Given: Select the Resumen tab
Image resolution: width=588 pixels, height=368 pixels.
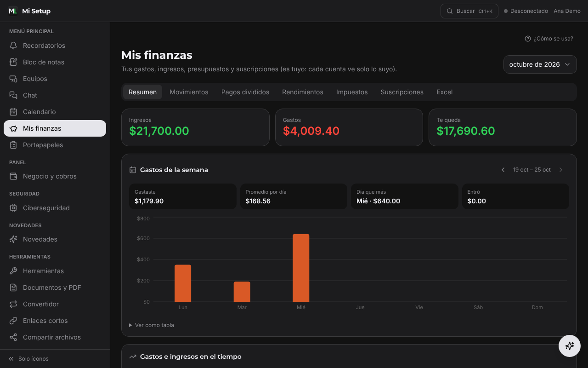Looking at the screenshot, I should point(142,92).
